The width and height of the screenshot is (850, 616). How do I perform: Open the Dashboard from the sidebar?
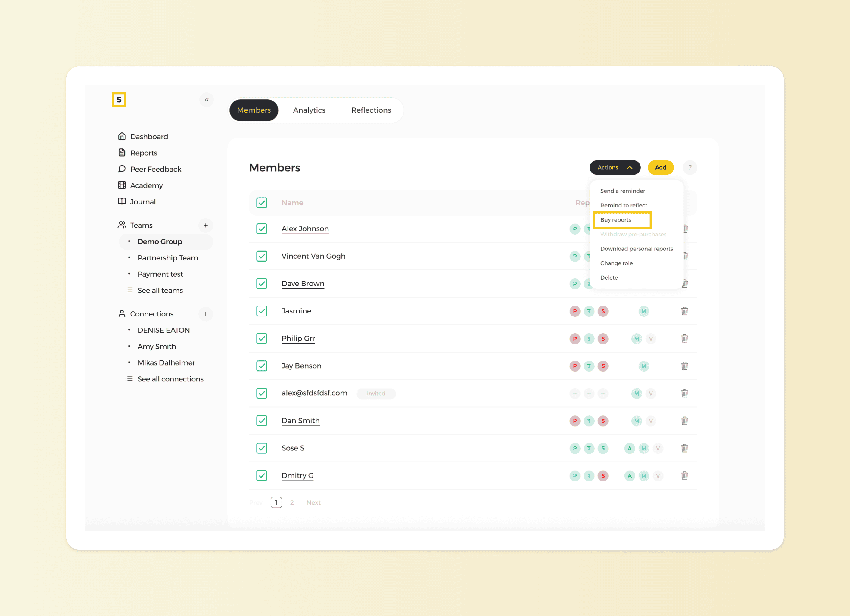(149, 136)
